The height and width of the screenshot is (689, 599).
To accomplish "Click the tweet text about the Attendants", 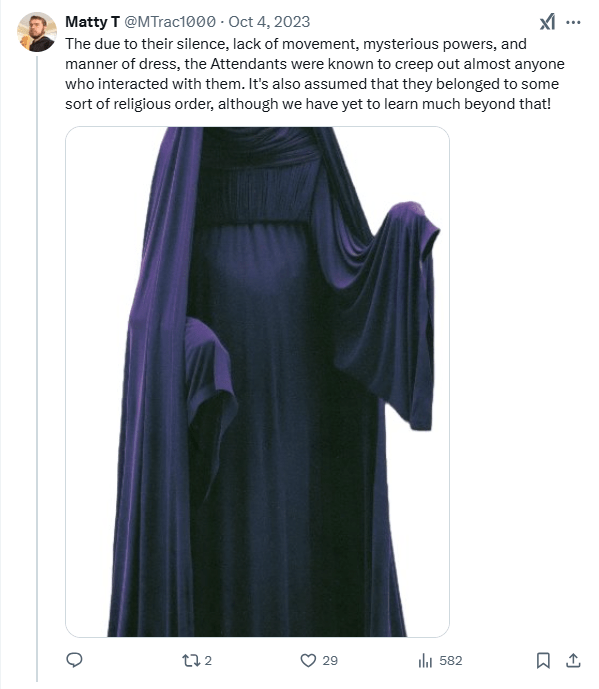I will coord(315,74).
